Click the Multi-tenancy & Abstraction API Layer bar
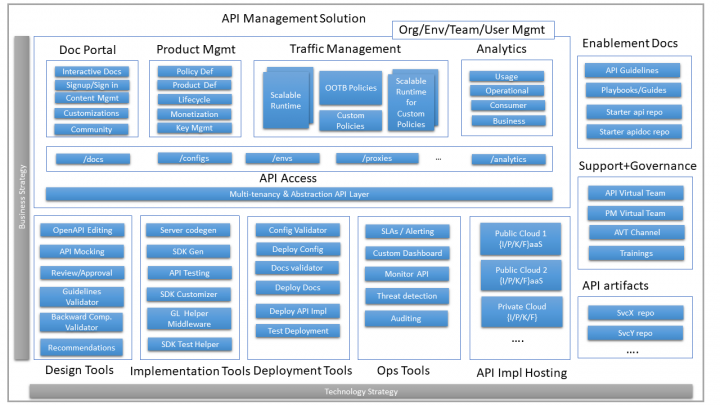The image size is (720, 405). pyautogui.click(x=298, y=194)
